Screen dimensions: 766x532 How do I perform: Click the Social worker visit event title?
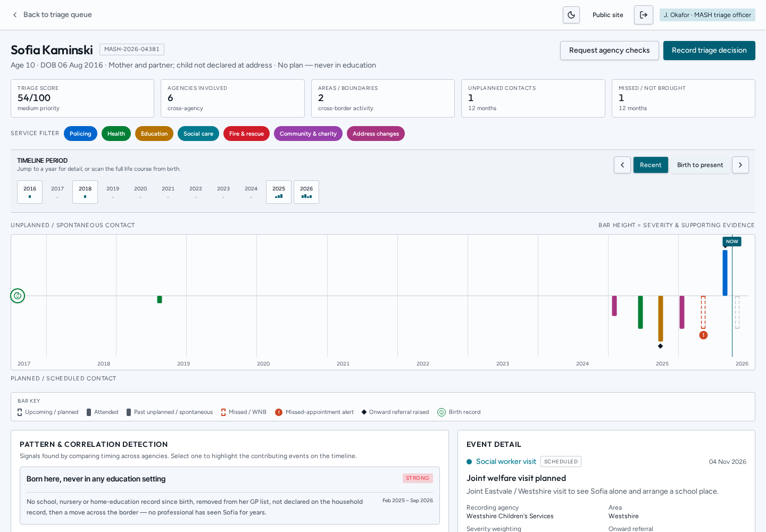click(x=506, y=462)
